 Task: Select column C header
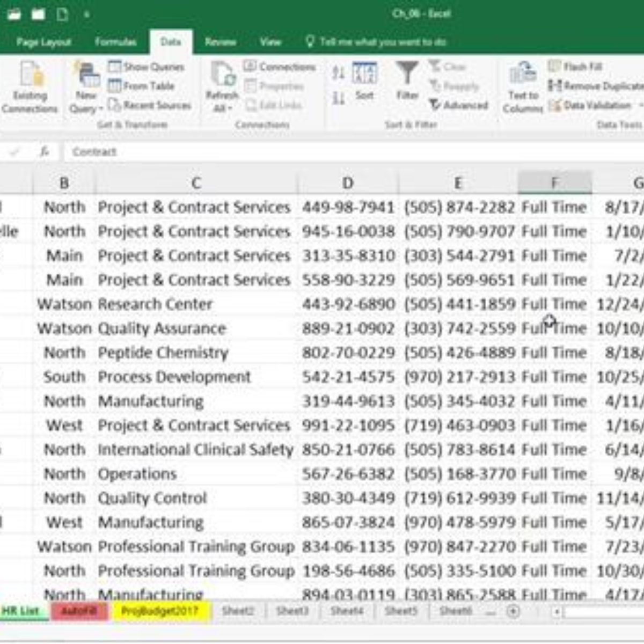[196, 184]
